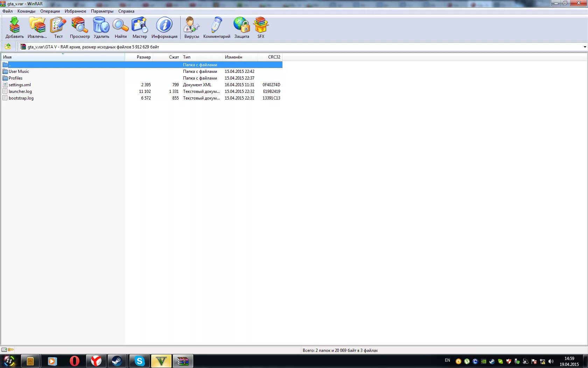The image size is (588, 368).
Task: Open the Параметры menu
Action: point(102,11)
